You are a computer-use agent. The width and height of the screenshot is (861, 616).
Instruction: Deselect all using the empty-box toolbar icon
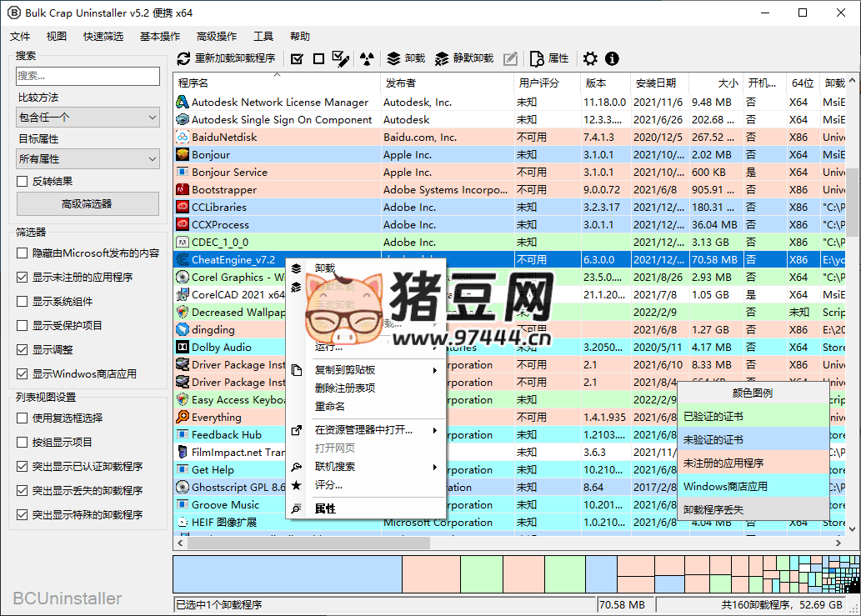[x=318, y=58]
